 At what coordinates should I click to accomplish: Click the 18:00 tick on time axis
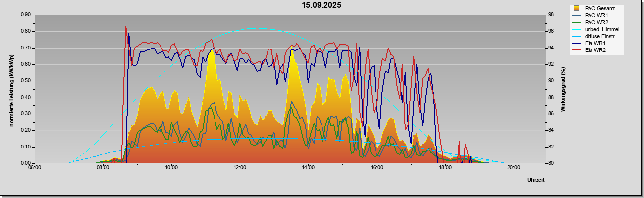pos(445,168)
